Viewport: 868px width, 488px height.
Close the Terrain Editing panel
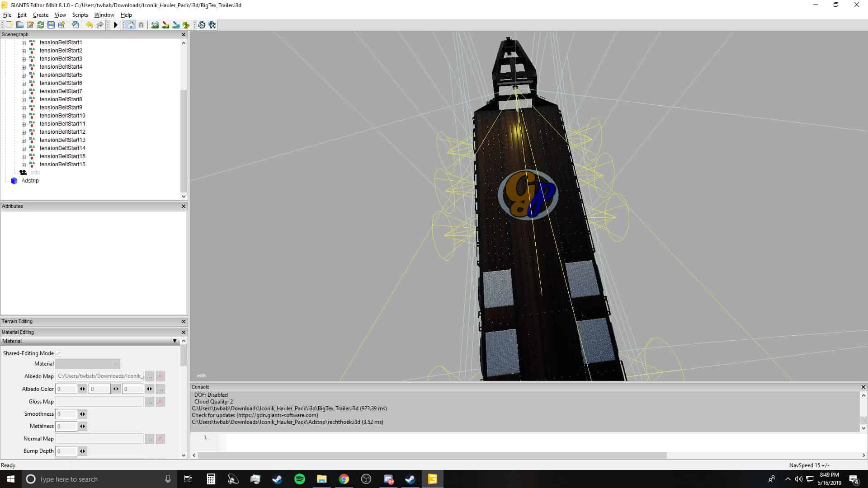(x=183, y=321)
